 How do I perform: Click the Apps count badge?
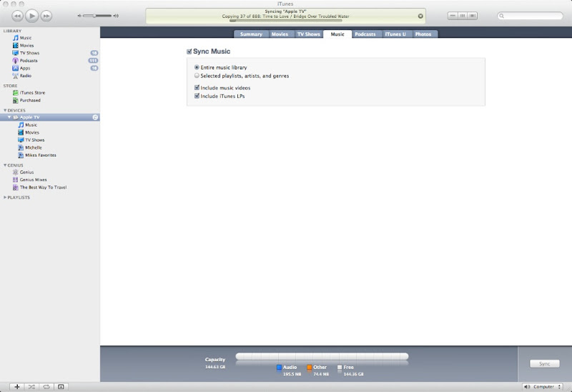[x=94, y=68]
